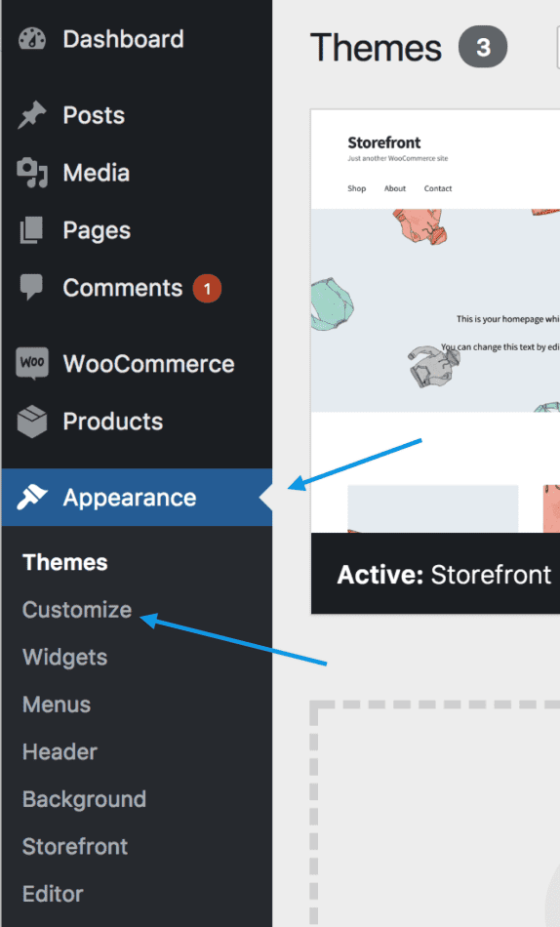Select the Storefront submenu entry
The width and height of the screenshot is (560, 927).
(75, 846)
